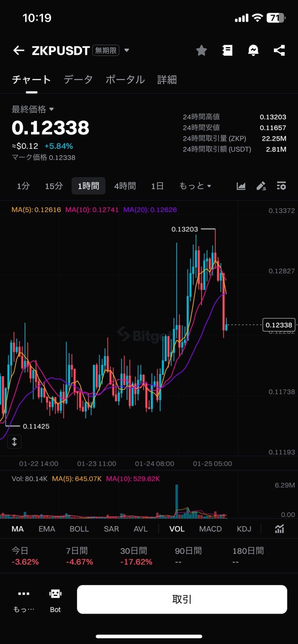Toggle the BOLL indicator

(x=79, y=529)
